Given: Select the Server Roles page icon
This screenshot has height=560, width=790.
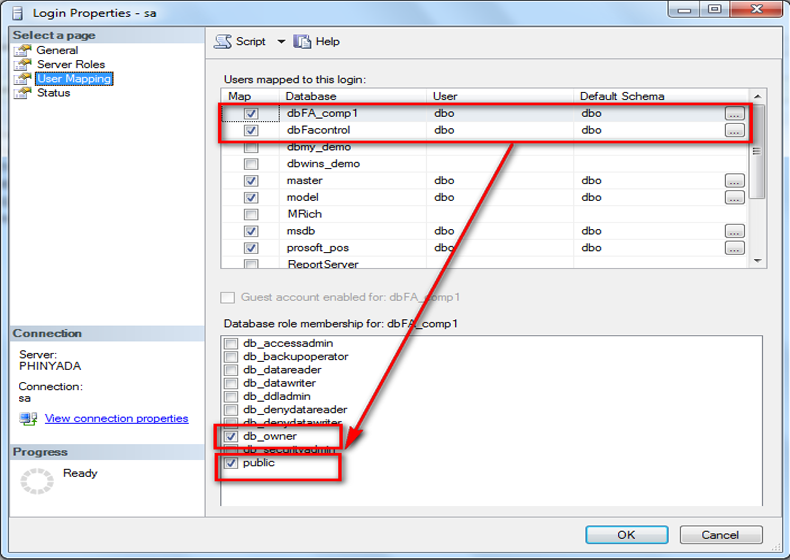Looking at the screenshot, I should [x=22, y=64].
